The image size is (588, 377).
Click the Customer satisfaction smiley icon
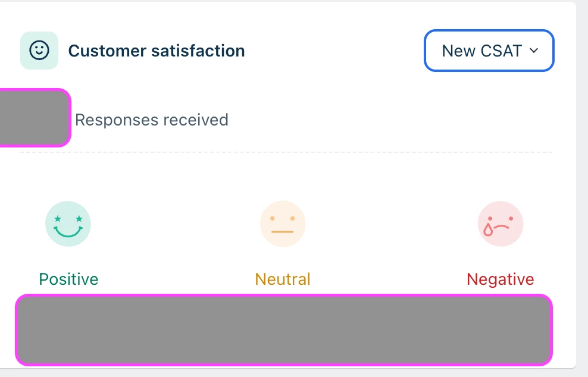[x=39, y=51]
